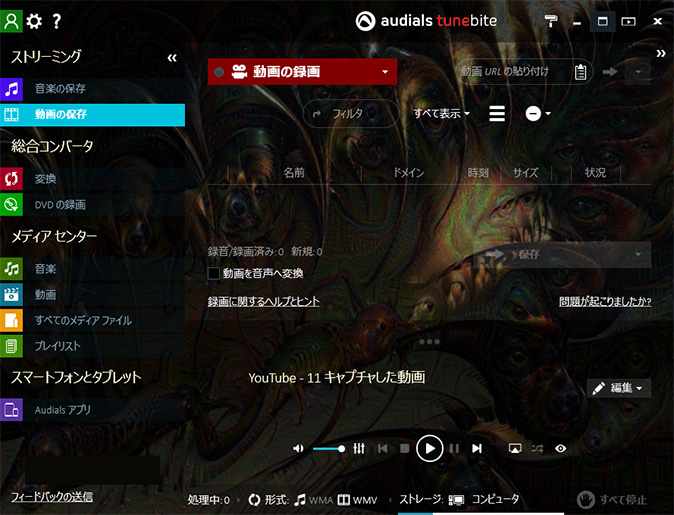674x515 pixels.
Task: Open the dropdown arrow beside minus circle
Action: (548, 113)
